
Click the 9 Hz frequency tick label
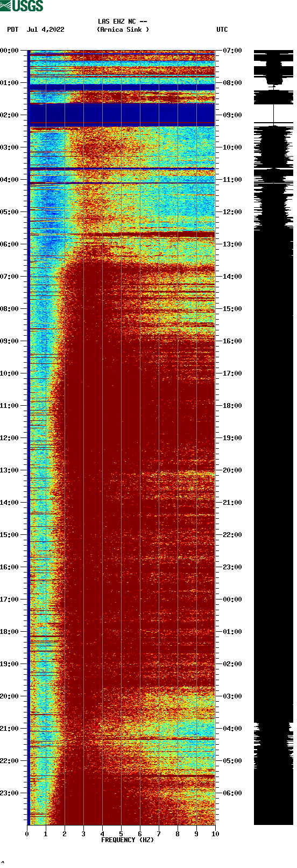tap(196, 834)
